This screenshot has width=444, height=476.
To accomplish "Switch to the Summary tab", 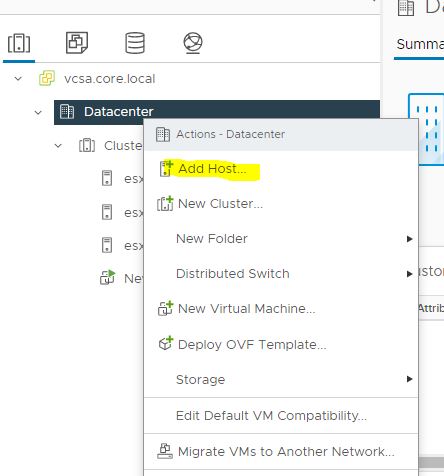I will pyautogui.click(x=420, y=44).
